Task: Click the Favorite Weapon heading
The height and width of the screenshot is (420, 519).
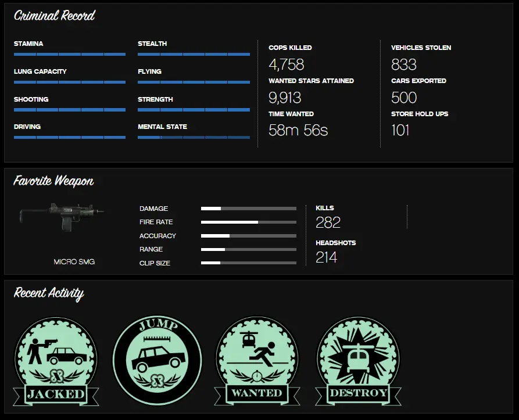Action: pos(53,181)
